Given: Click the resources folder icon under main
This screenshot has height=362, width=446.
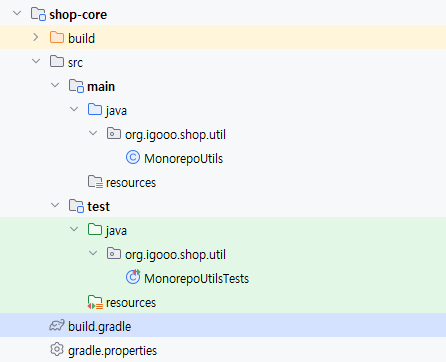Looking at the screenshot, I should coord(95,182).
